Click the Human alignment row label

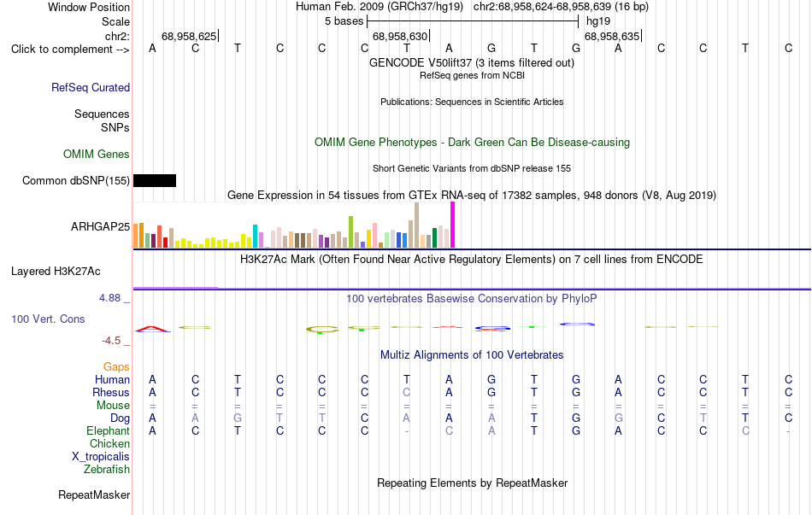pyautogui.click(x=112, y=380)
